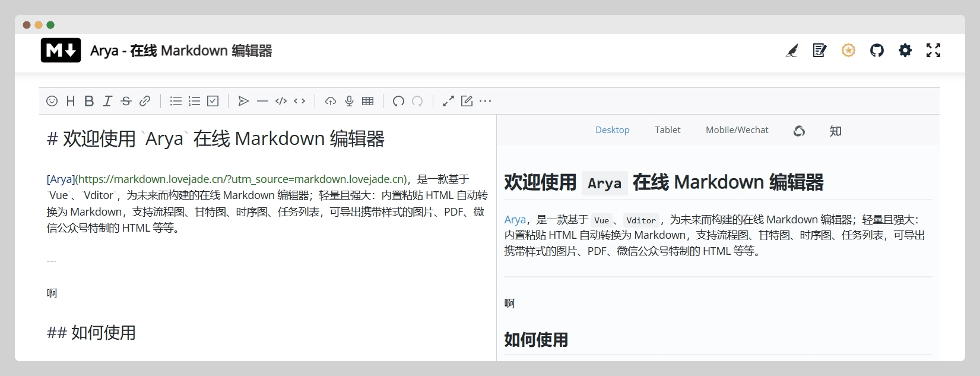This screenshot has width=980, height=376.
Task: Expand the more options ellipsis menu
Action: 486,101
